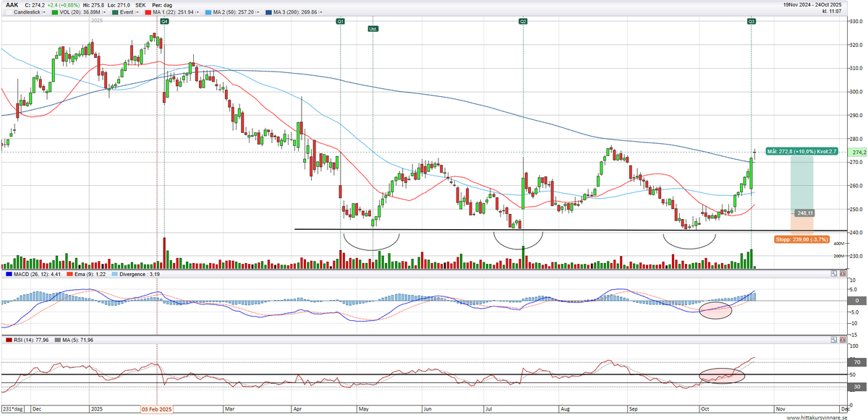Click the dark red RSI (14) legend swatch

[x=8, y=339]
